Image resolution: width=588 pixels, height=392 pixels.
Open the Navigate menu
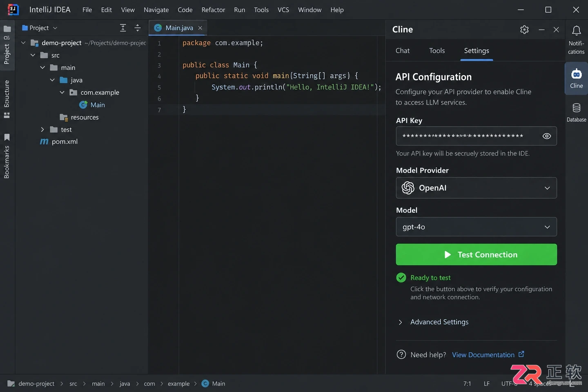156,10
